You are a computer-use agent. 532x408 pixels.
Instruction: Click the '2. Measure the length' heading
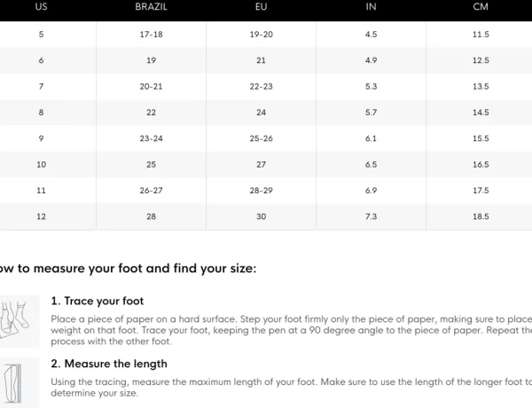(x=109, y=364)
